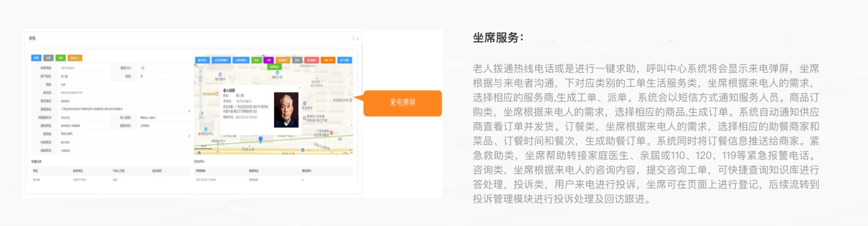Close the 老人信息 map popup
The image size is (868, 226).
[x=299, y=87]
